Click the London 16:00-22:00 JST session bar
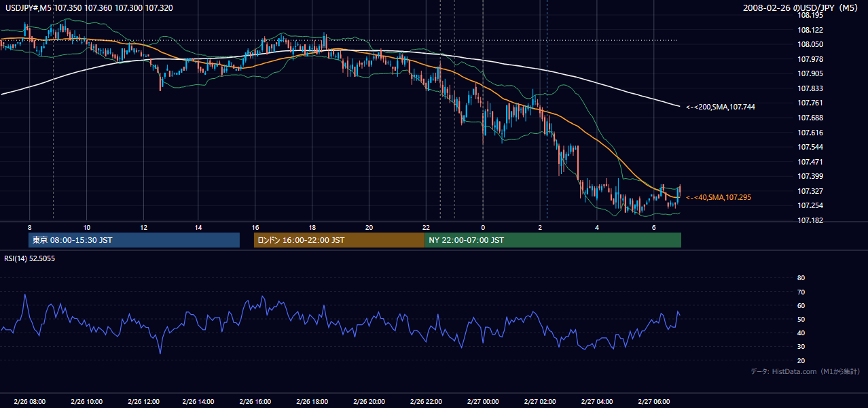 tap(339, 240)
